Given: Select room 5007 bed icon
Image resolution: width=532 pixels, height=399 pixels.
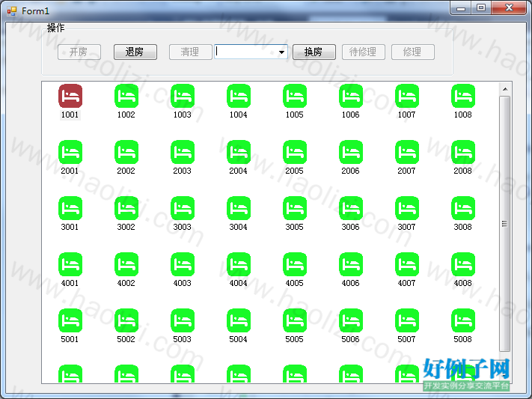Looking at the screenshot, I should 407,320.
